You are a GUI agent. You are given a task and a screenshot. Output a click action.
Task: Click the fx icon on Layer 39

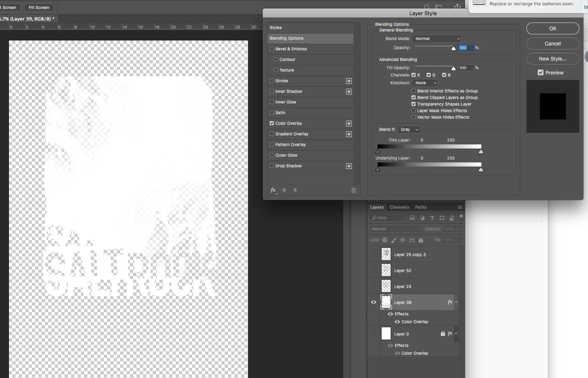[450, 302]
